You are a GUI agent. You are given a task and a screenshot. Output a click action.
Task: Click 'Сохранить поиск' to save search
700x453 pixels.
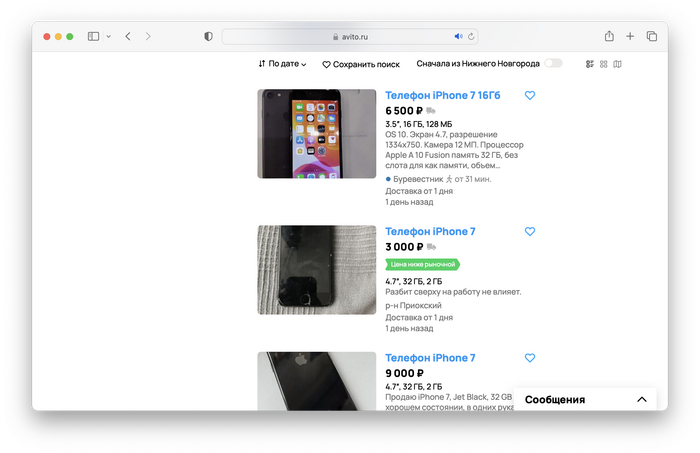pyautogui.click(x=361, y=64)
